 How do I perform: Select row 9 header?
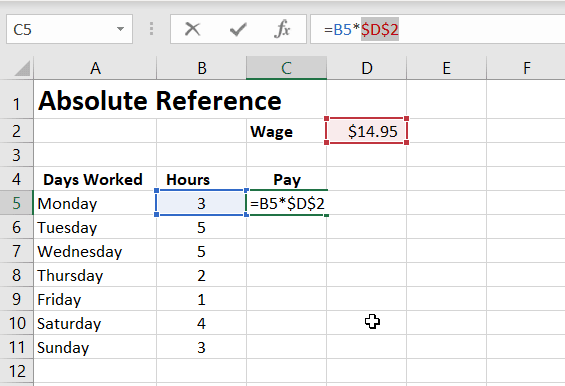(x=17, y=299)
